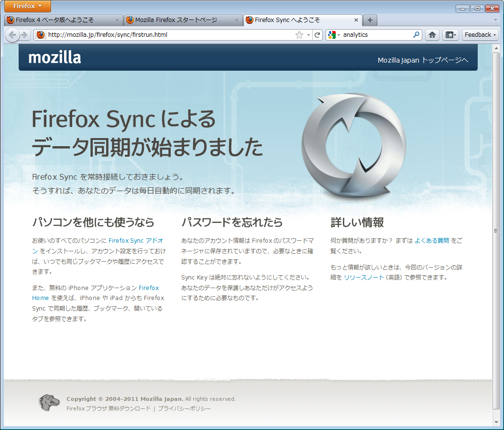
Task: Maximize the Firefox window
Action: [477, 8]
